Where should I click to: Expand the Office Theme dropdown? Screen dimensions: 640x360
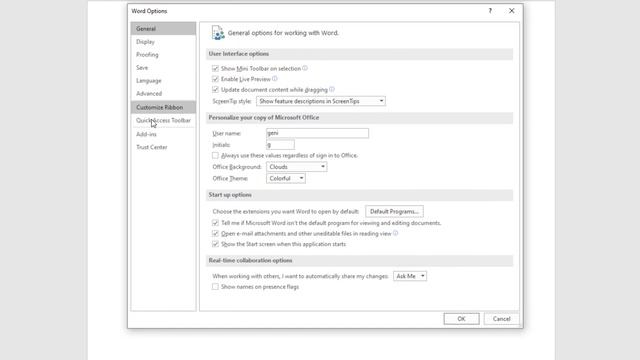pyautogui.click(x=286, y=178)
